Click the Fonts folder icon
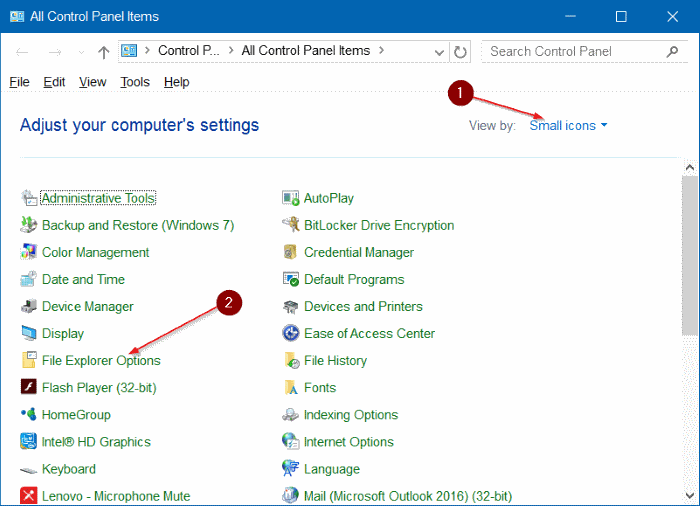 pyautogui.click(x=291, y=387)
